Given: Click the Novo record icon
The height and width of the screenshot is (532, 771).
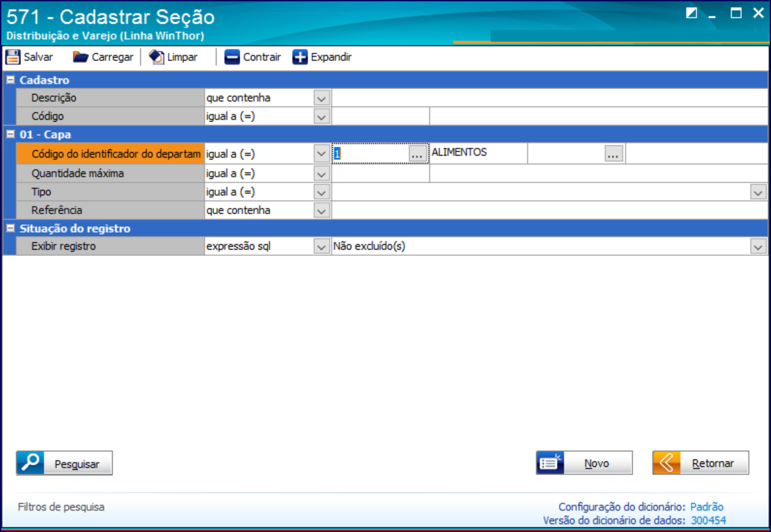Looking at the screenshot, I should point(550,463).
